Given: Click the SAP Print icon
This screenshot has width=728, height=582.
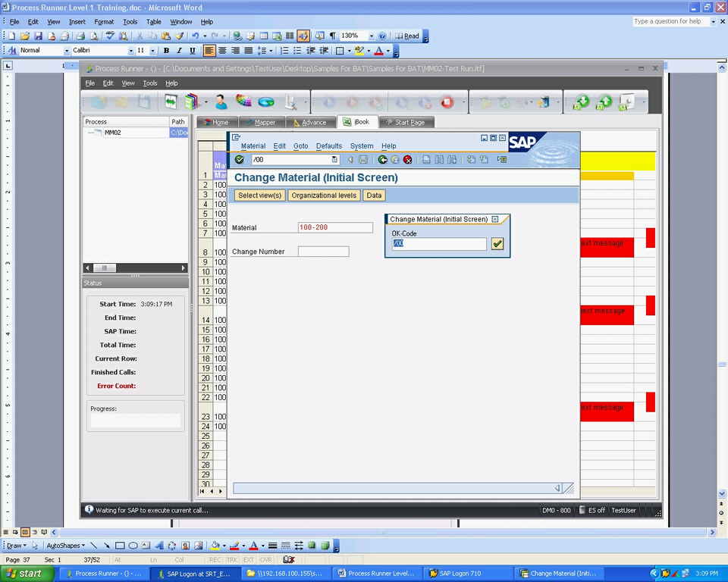Looking at the screenshot, I should click(427, 160).
